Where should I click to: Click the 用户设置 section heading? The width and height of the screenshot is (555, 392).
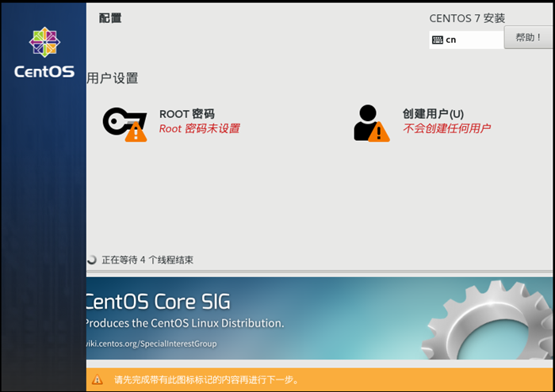coord(113,78)
